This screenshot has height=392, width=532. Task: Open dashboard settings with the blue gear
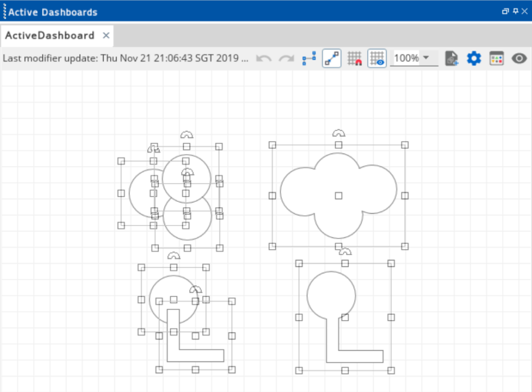(x=474, y=58)
